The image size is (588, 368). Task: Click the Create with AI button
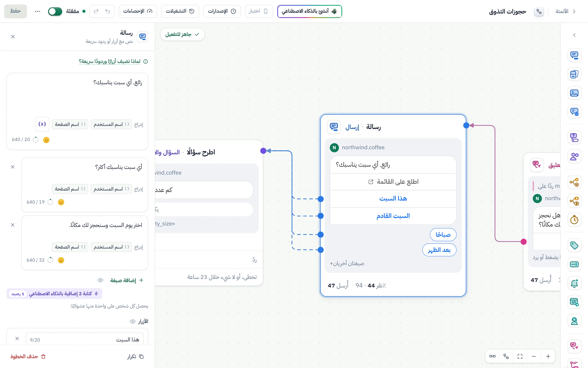tap(309, 11)
